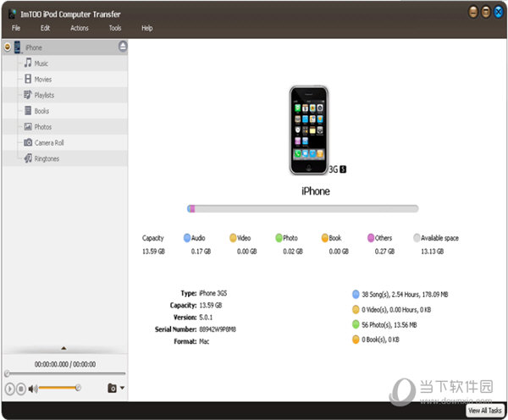The width and height of the screenshot is (508, 420).
Task: Mute audio with the speaker icon
Action: point(33,388)
